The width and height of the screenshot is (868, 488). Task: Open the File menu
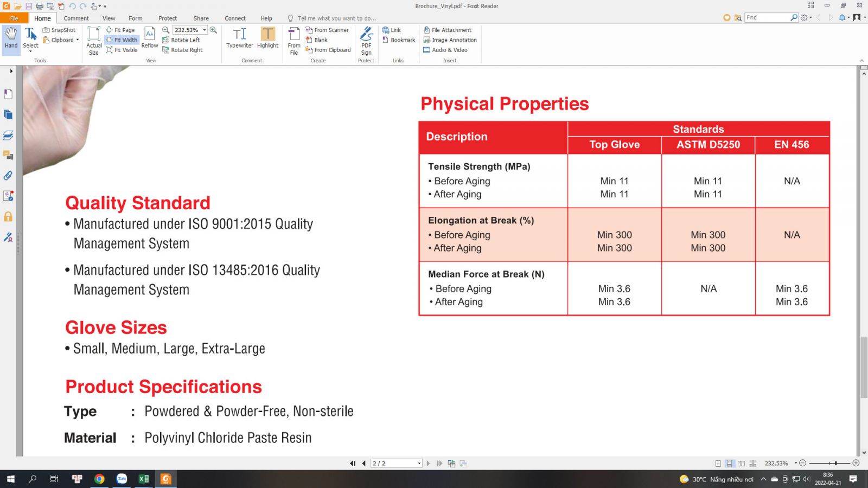[x=14, y=18]
